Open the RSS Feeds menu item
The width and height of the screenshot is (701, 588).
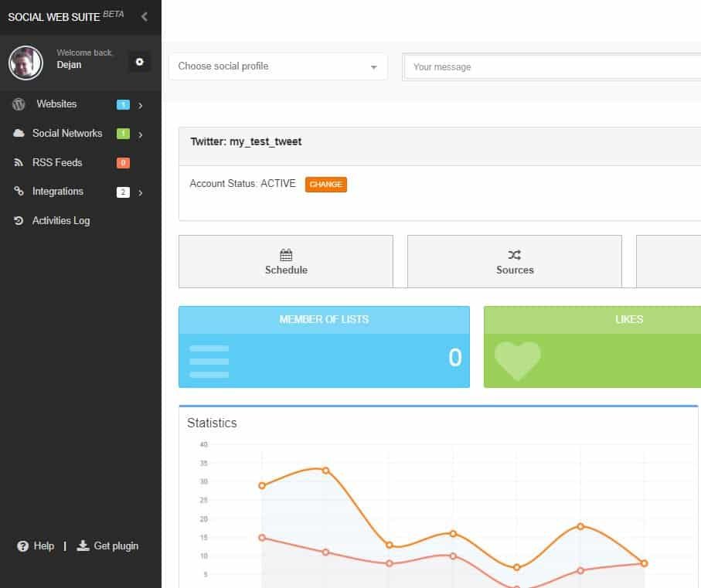point(57,163)
